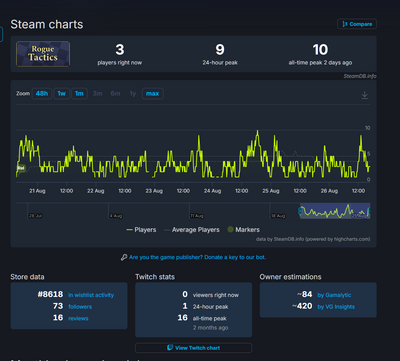Viewport: 400px width, 361px height.
Task: Click the ~84 owner estimate
Action: (305, 294)
